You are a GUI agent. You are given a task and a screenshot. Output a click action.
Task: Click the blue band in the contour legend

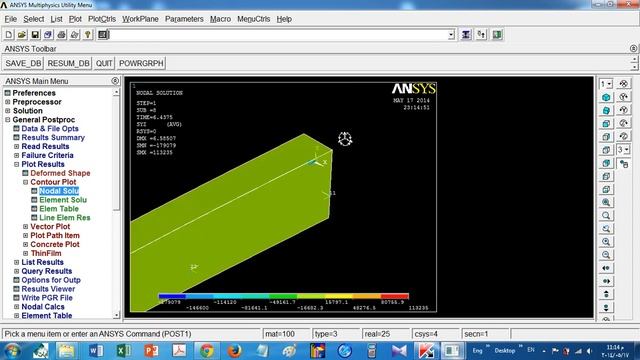point(172,296)
